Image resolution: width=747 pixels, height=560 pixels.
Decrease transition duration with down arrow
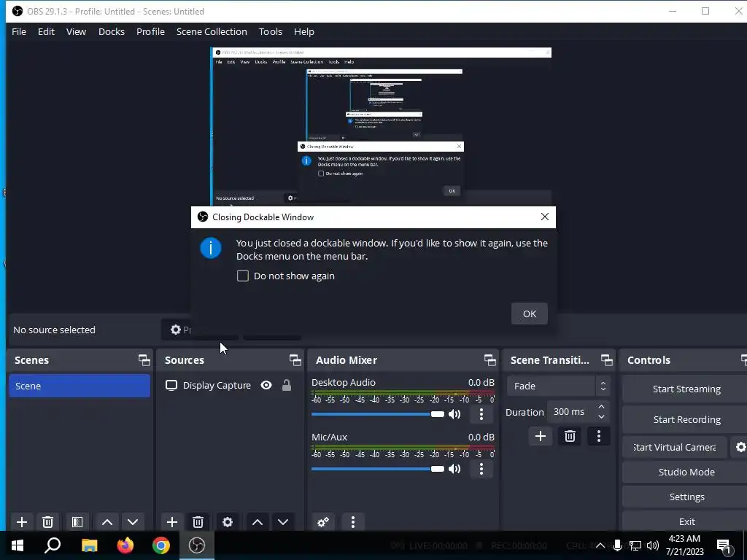(601, 417)
